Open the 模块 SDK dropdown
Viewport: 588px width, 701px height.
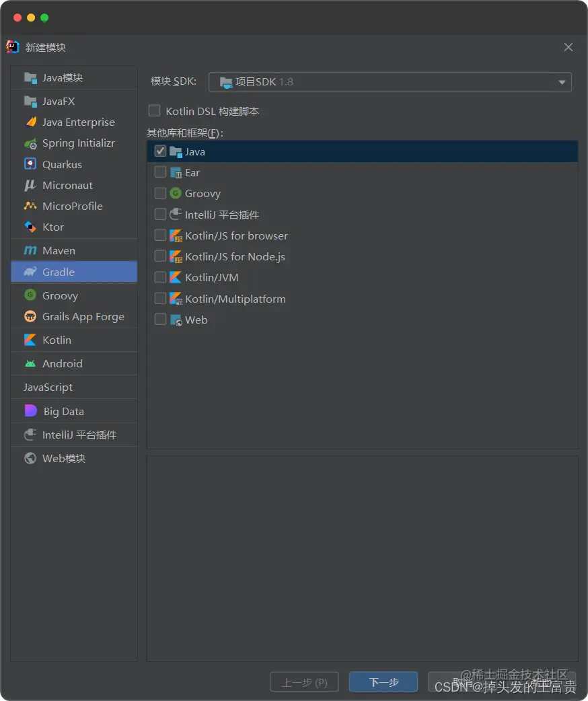pyautogui.click(x=390, y=82)
